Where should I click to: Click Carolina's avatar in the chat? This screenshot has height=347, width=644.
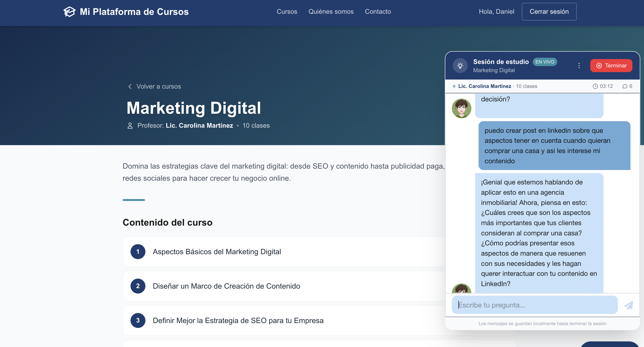[462, 108]
